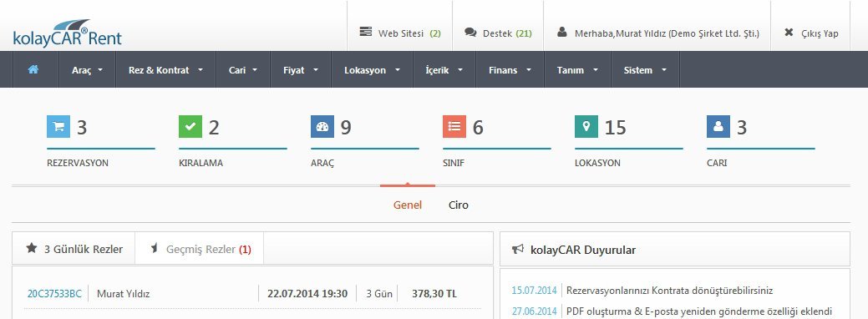The width and height of the screenshot is (868, 319).
Task: Switch to the Genel tab
Action: [408, 205]
